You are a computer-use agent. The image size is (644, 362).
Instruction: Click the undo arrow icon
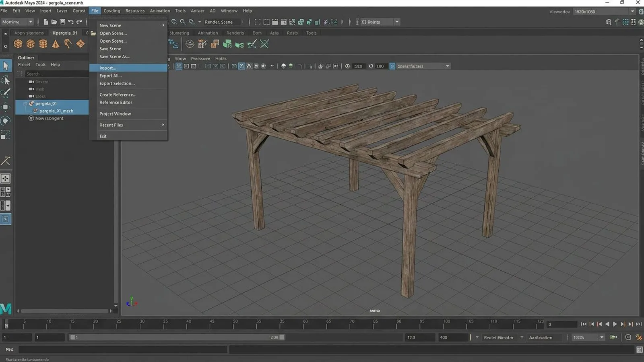pyautogui.click(x=71, y=22)
